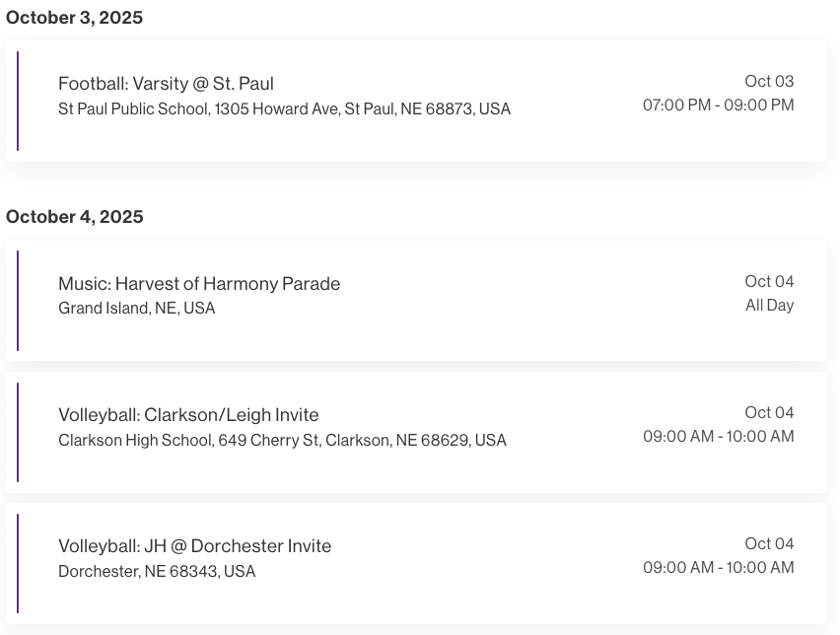Click the Dorchester Invite time range

(718, 568)
